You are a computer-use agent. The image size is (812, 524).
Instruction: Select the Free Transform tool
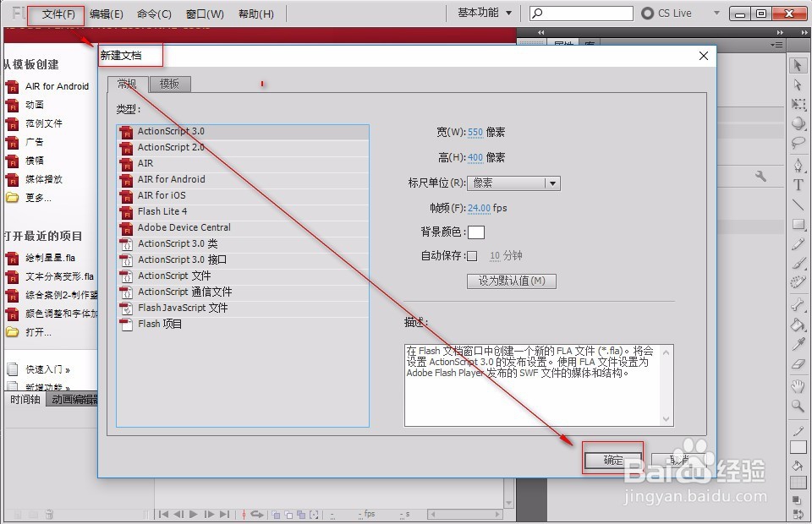click(798, 104)
